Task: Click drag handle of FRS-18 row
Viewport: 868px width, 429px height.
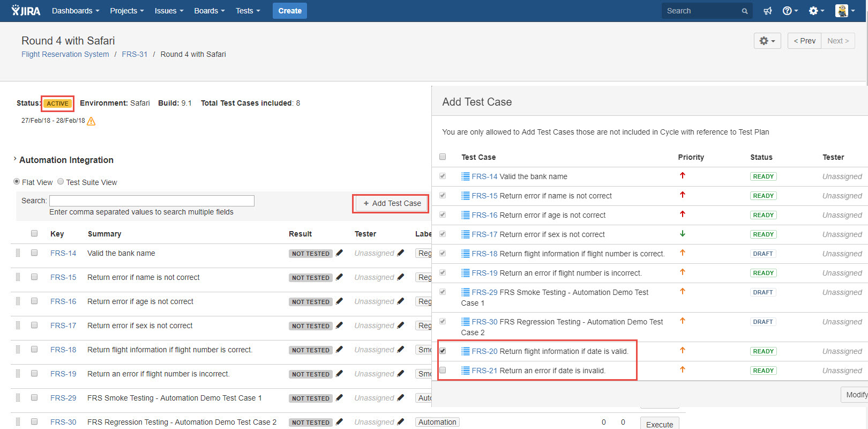Action: click(x=18, y=350)
